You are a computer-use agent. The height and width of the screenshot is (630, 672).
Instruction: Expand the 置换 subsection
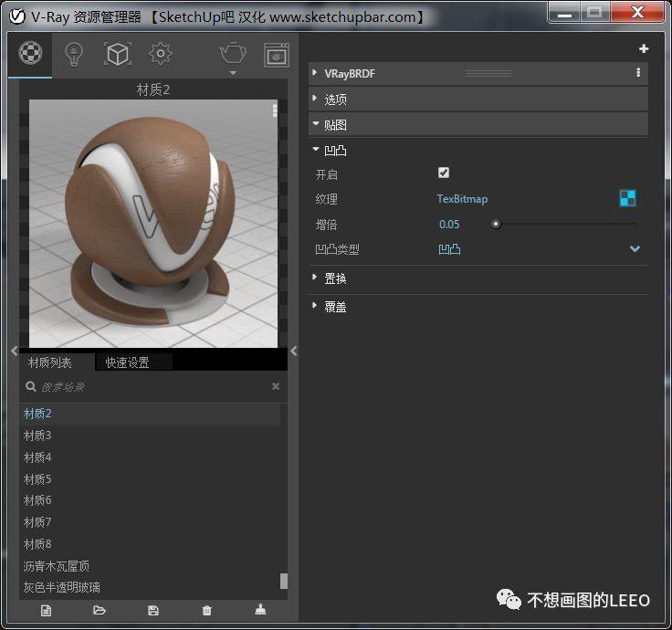click(315, 277)
